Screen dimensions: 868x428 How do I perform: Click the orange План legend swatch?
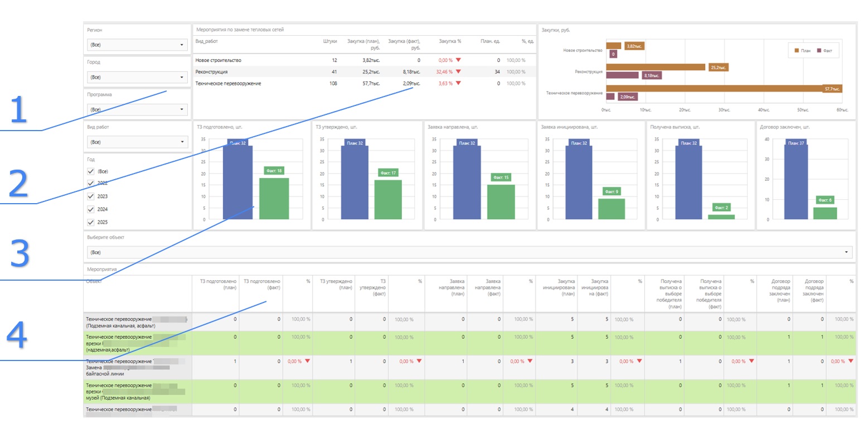pyautogui.click(x=796, y=51)
